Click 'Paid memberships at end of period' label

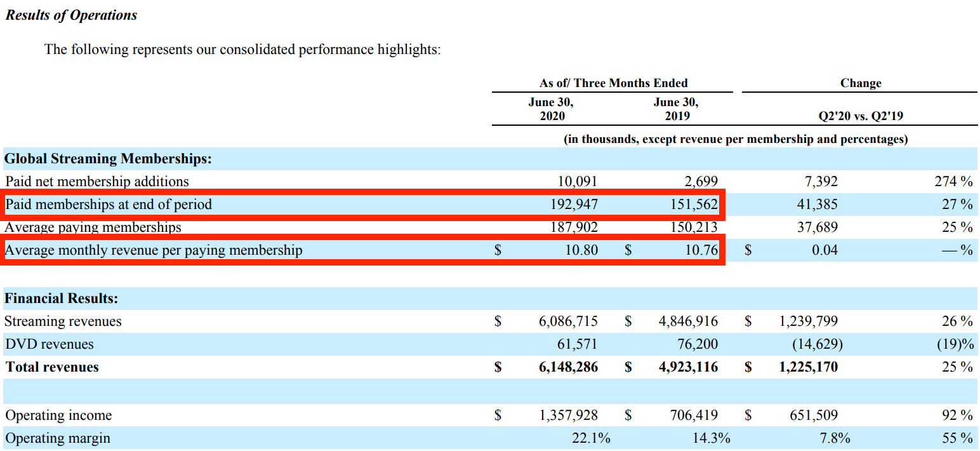tap(109, 205)
